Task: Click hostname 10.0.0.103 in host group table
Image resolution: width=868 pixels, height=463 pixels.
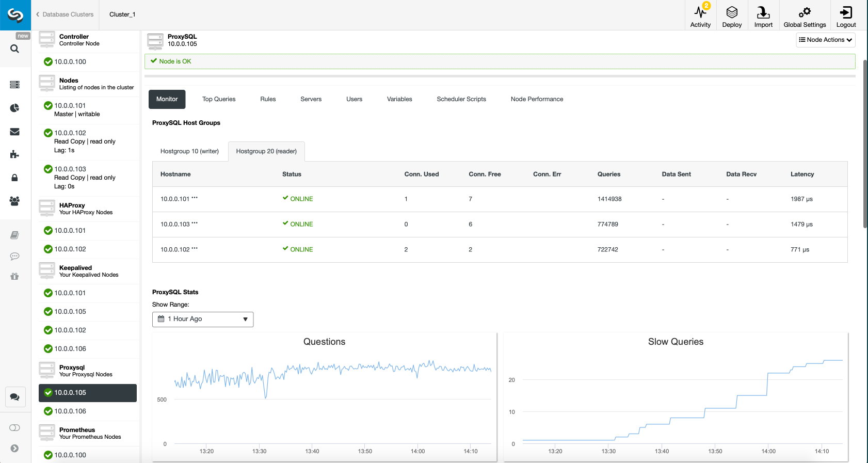Action: tap(175, 224)
